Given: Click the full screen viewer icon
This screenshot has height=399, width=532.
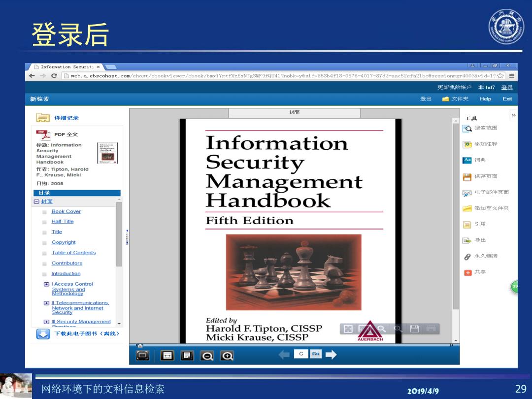Looking at the screenshot, I should pyautogui.click(x=142, y=356).
